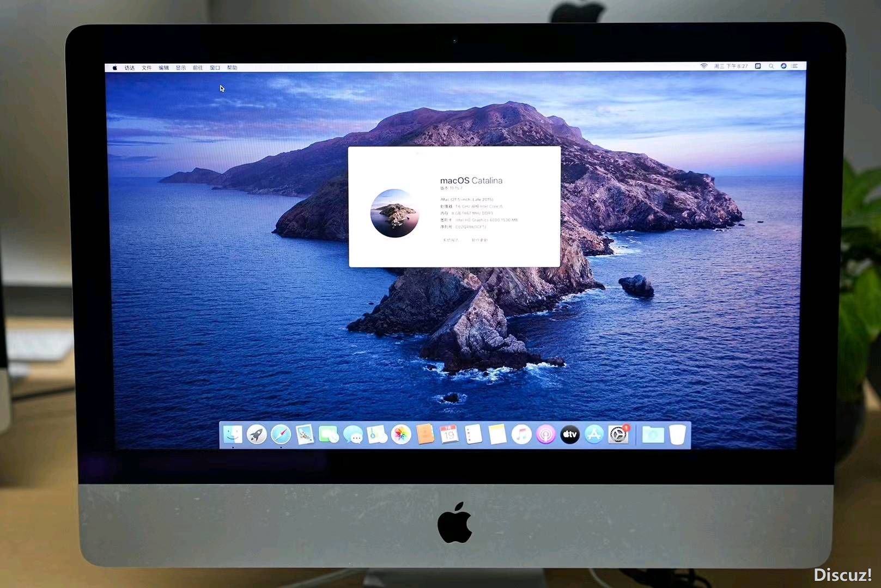Open the 文件 (File) menu
Image resolution: width=881 pixels, height=588 pixels.
click(147, 68)
